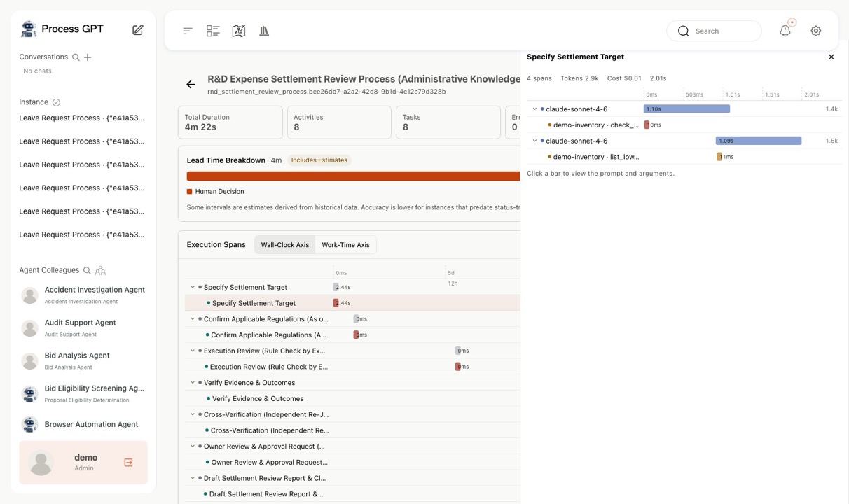Close the Specify Settlement Target panel
Viewport: 849px width, 504px height.
click(831, 57)
